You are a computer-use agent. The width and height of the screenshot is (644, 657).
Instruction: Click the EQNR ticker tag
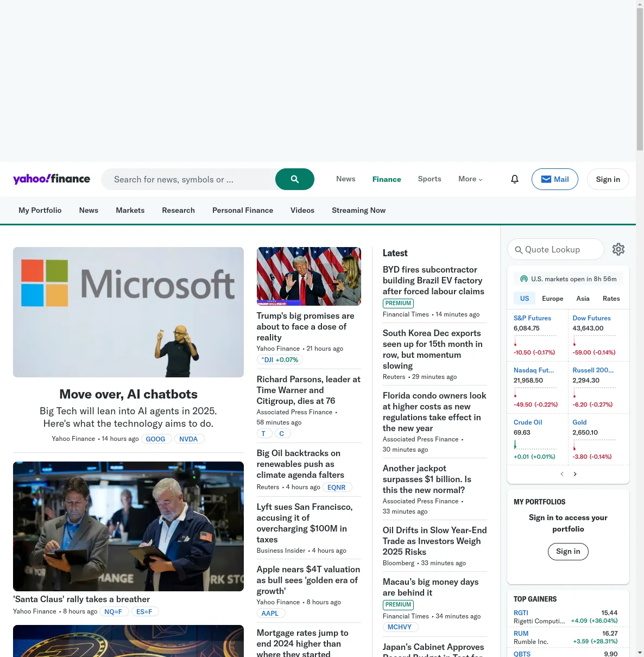click(x=337, y=487)
